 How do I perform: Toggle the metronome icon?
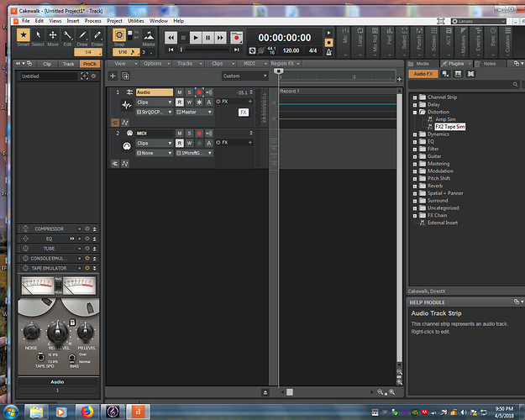click(x=329, y=52)
